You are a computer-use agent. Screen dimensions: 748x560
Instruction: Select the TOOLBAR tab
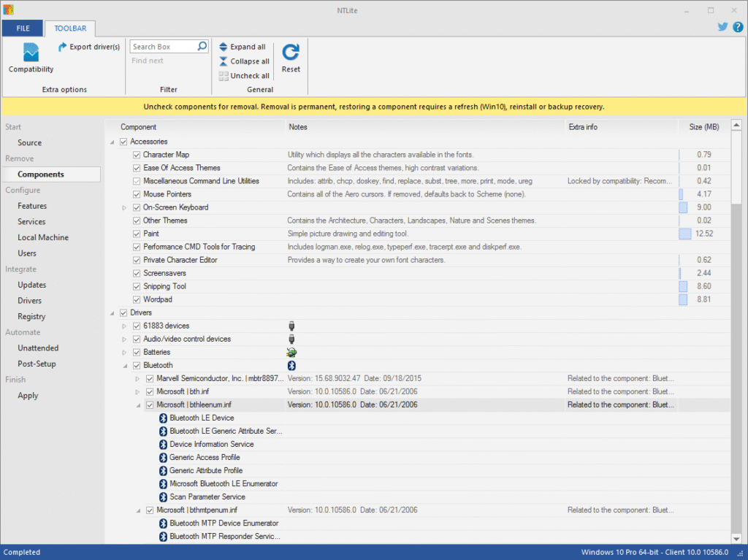(70, 28)
